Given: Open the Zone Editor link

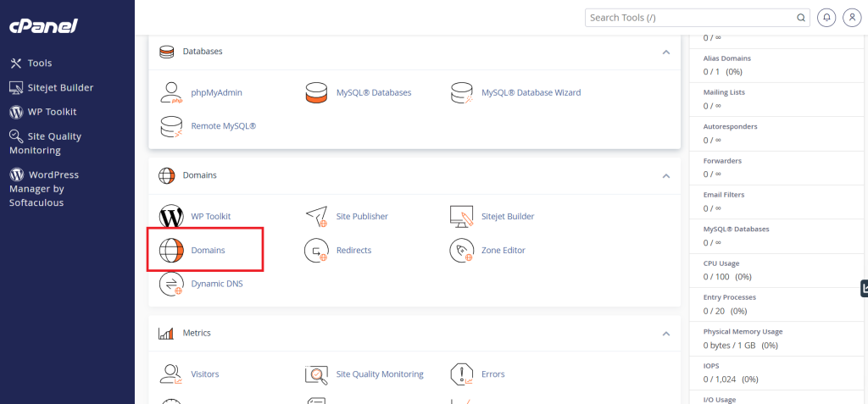Looking at the screenshot, I should click(504, 251).
